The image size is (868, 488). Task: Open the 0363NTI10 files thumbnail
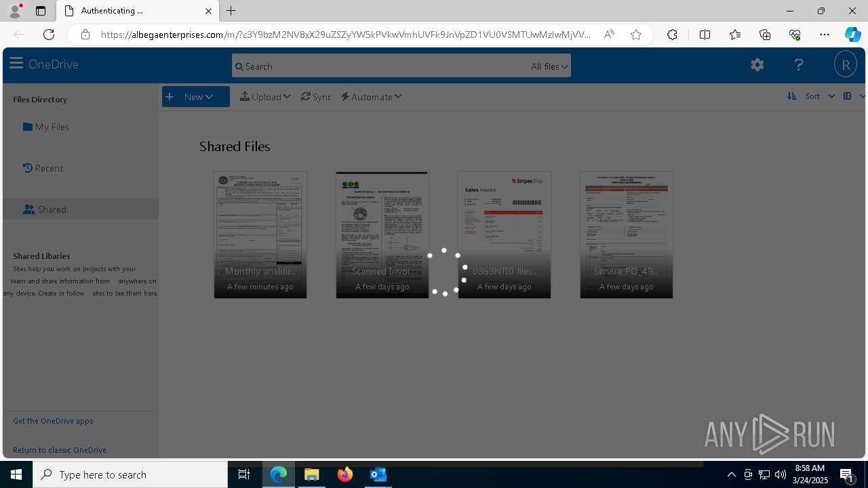(505, 235)
